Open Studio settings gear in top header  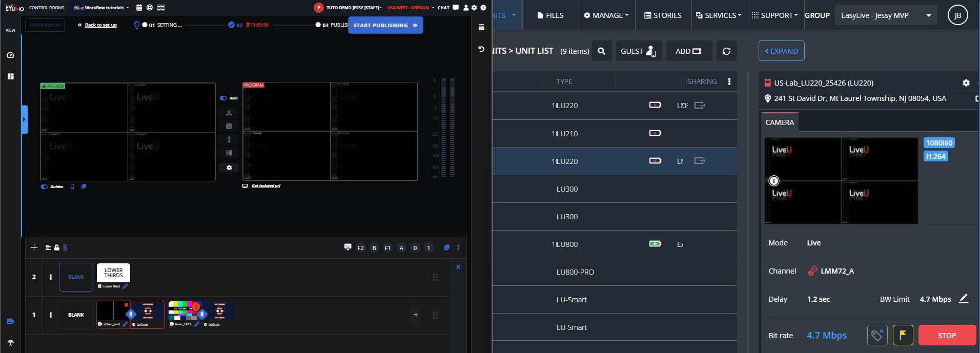474,8
